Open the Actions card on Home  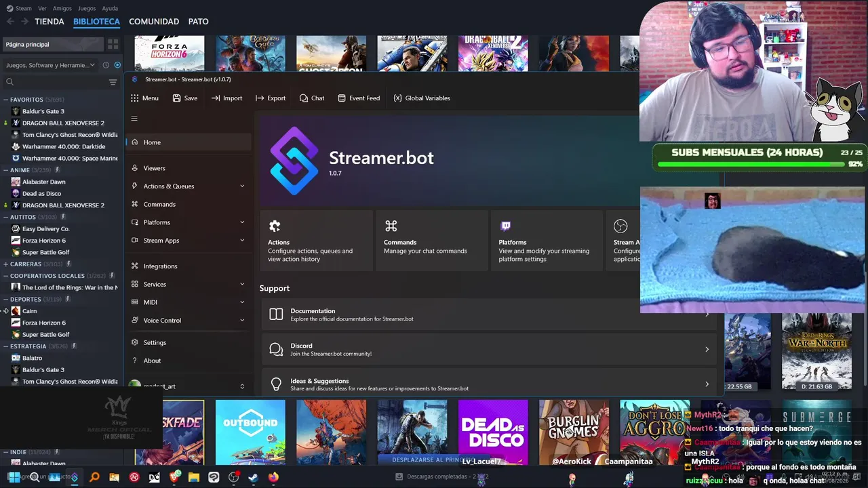click(316, 241)
